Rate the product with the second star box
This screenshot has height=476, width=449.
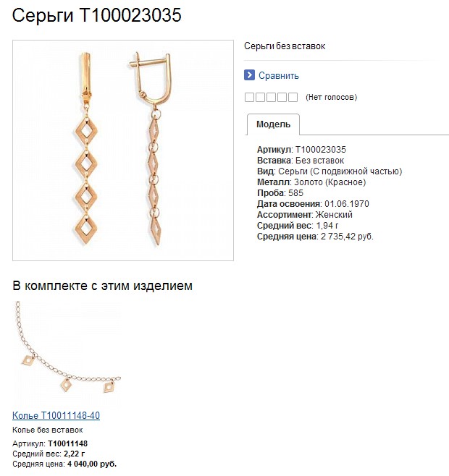[x=260, y=98]
